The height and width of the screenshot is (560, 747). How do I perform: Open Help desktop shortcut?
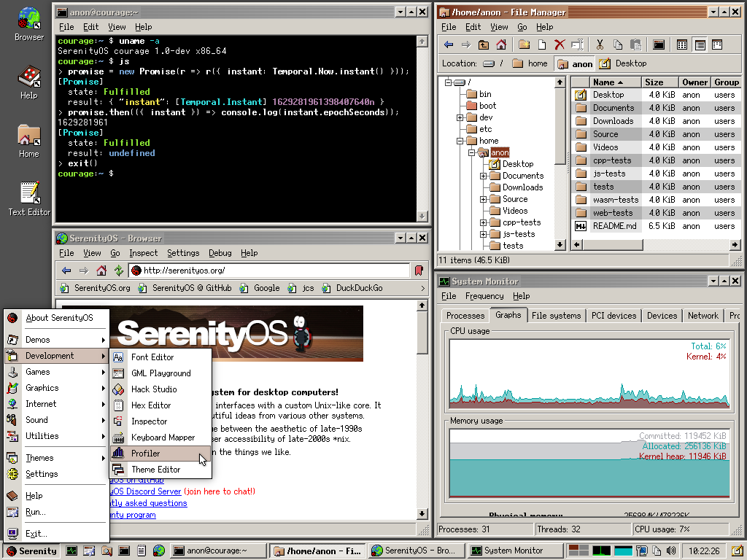[29, 83]
